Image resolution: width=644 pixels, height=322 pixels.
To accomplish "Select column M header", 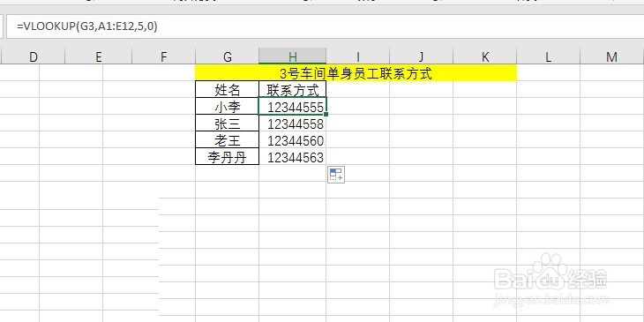I will coord(611,56).
